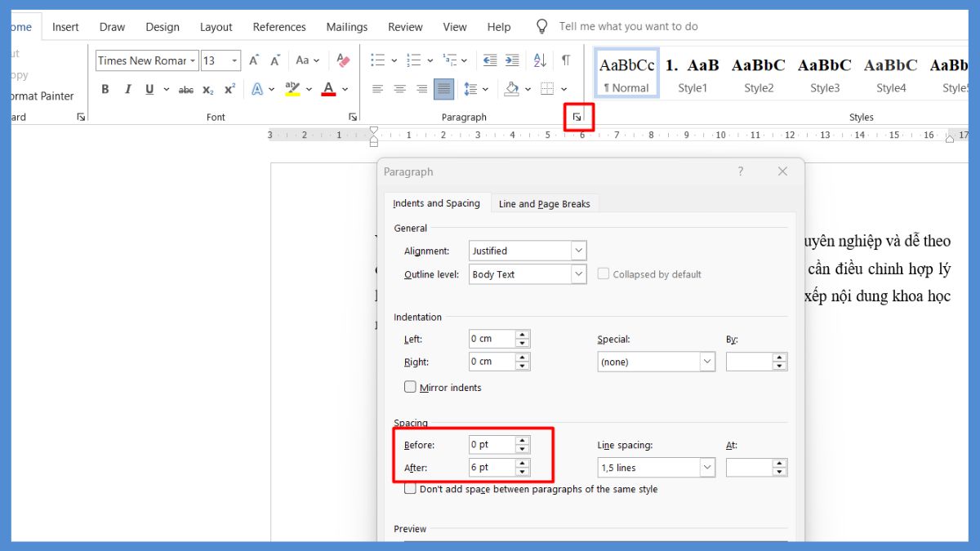Check Don't add space between paragraphs

[410, 489]
